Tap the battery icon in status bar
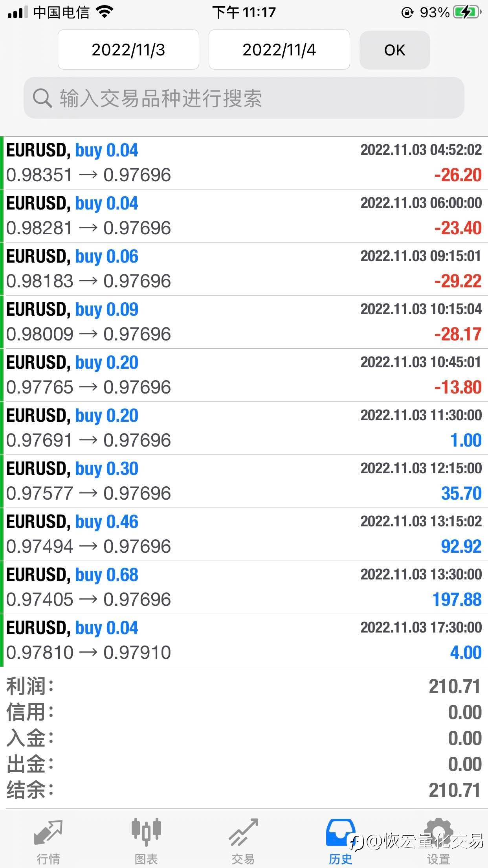The height and width of the screenshot is (868, 488). (x=467, y=13)
